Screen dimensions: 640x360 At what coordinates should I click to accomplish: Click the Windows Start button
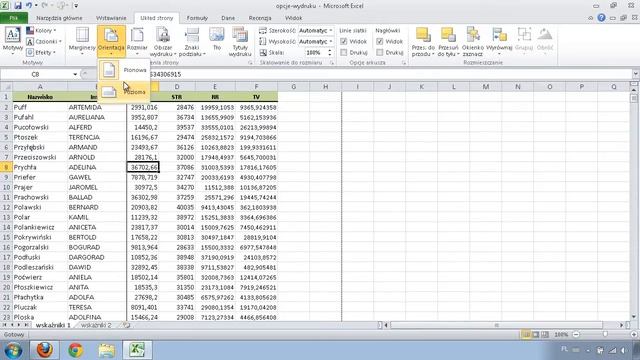[x=13, y=350]
